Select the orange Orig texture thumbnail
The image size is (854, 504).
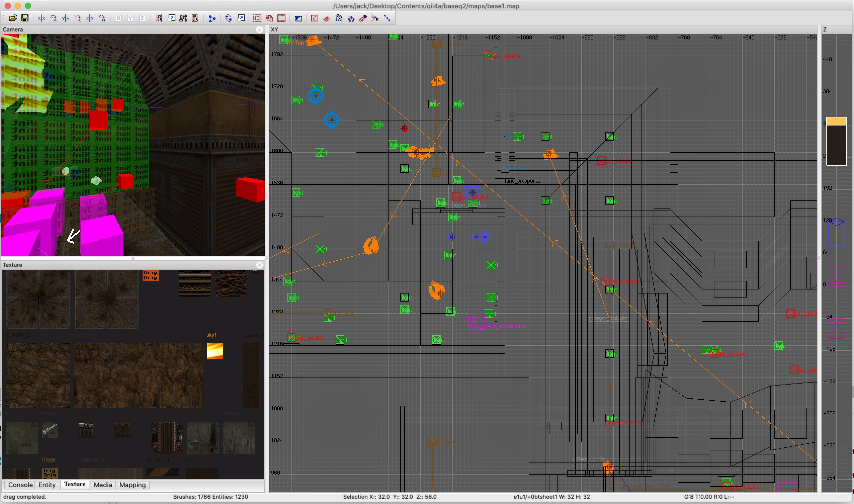click(x=150, y=275)
